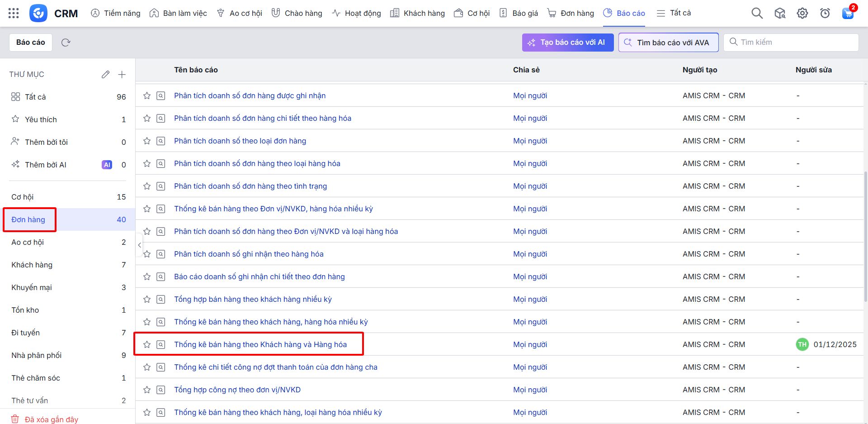The height and width of the screenshot is (424, 868).
Task: Add a new folder with plus icon
Action: pos(122,74)
